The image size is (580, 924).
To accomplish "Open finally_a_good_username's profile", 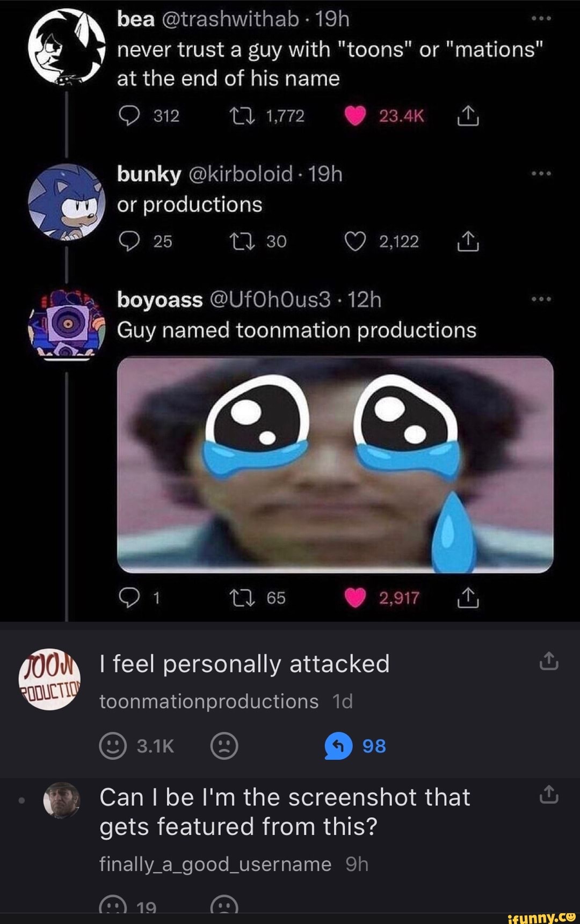I will [215, 864].
